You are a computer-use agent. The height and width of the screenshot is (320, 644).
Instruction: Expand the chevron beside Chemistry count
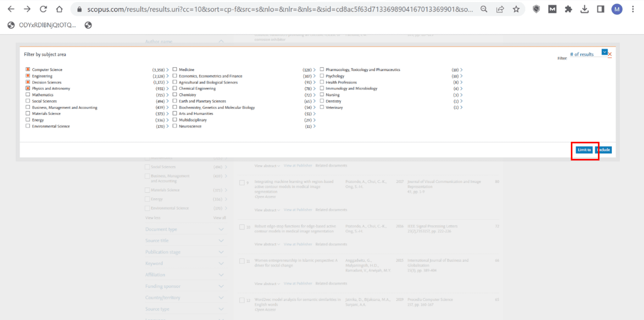(314, 95)
